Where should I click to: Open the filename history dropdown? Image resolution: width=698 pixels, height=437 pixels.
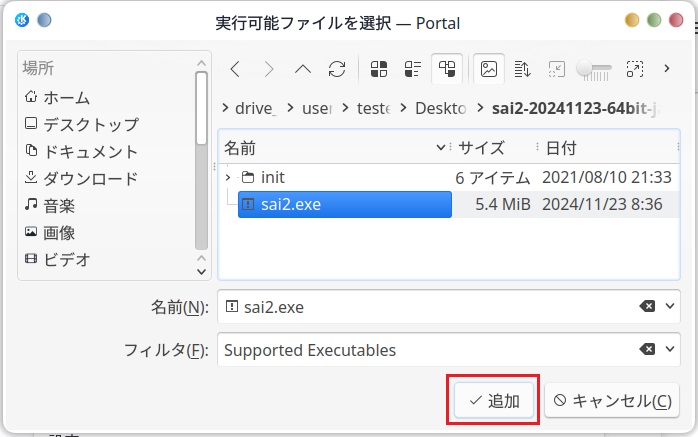[671, 307]
